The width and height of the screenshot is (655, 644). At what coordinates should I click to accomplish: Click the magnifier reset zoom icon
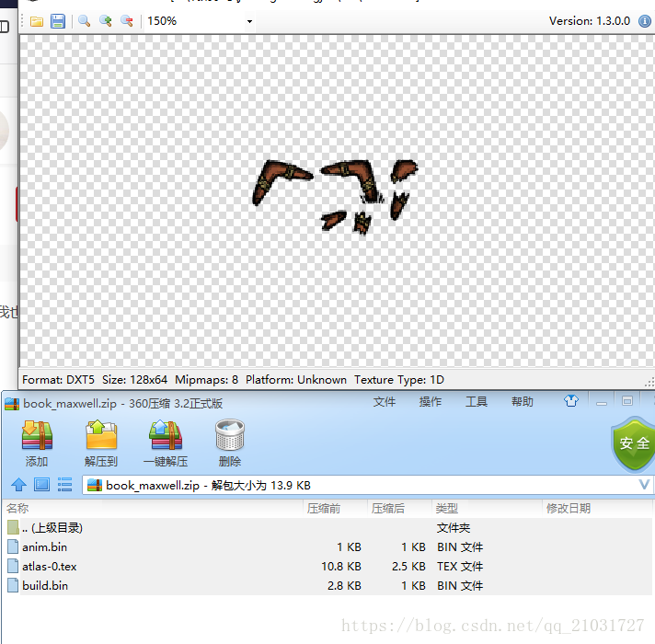pyautogui.click(x=84, y=21)
